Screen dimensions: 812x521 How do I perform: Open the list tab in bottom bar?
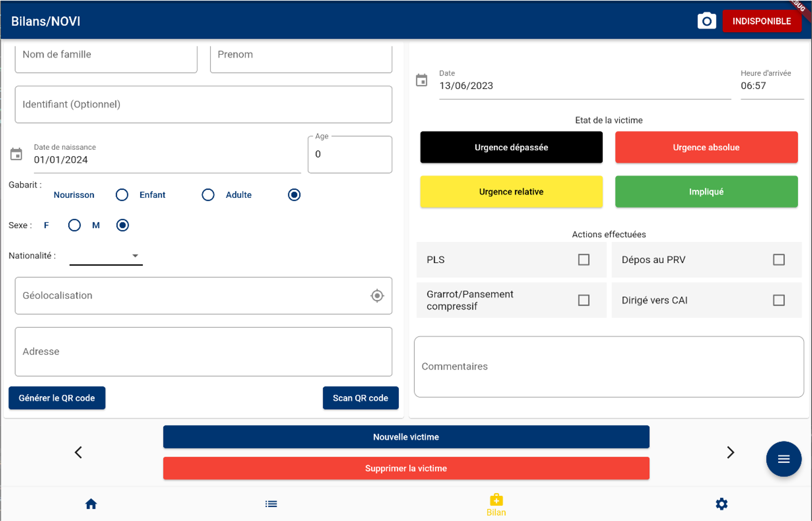click(x=271, y=504)
